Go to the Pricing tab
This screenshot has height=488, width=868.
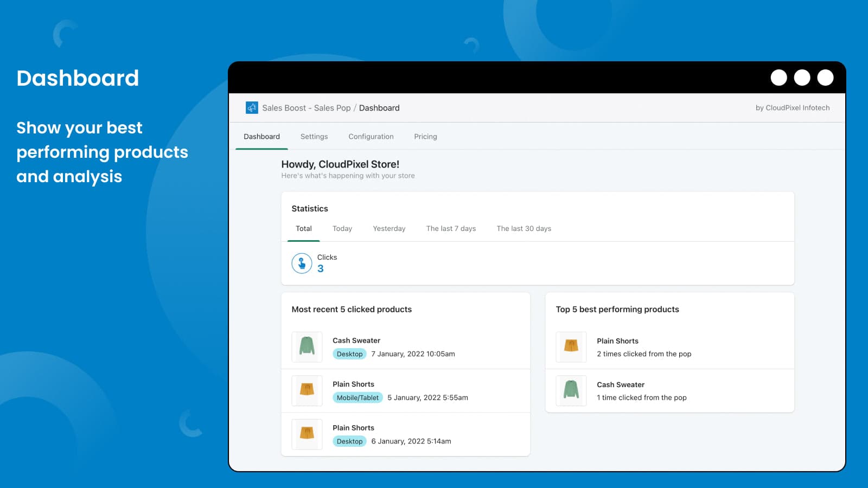coord(425,137)
